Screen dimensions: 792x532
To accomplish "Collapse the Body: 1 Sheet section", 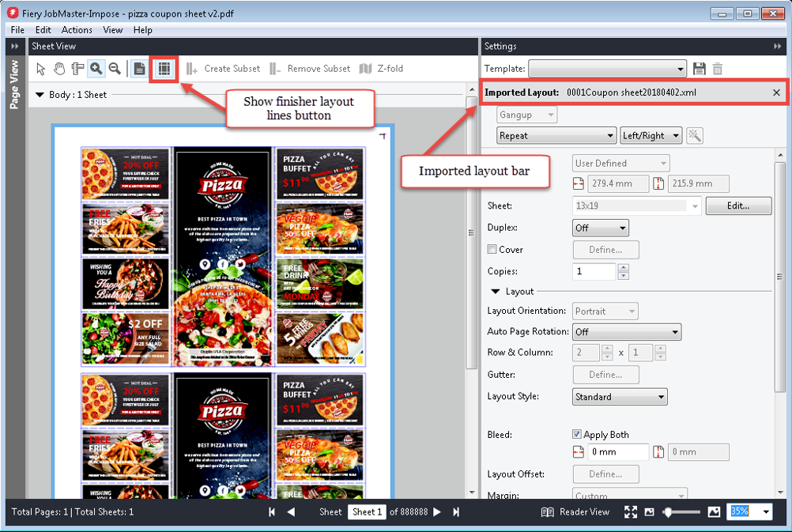I will tap(40, 95).
